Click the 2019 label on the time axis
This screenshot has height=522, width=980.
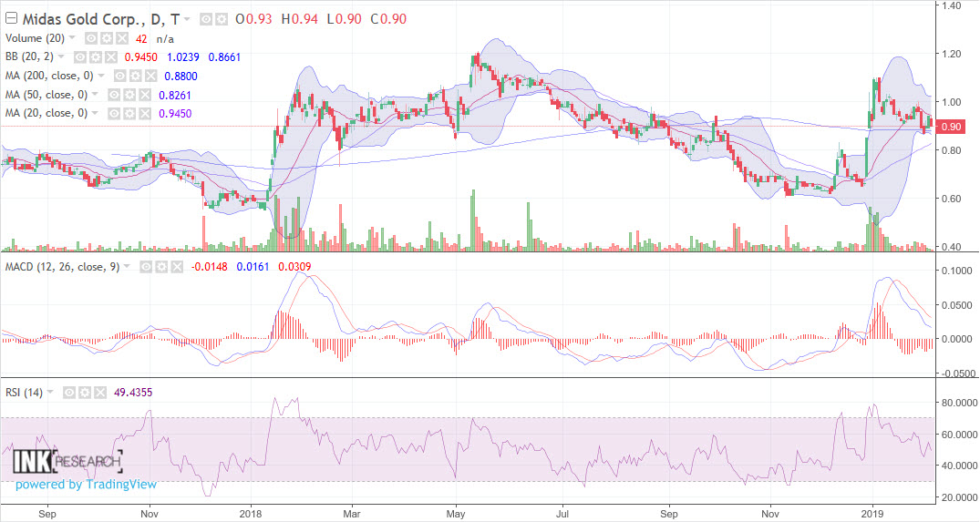click(x=872, y=514)
